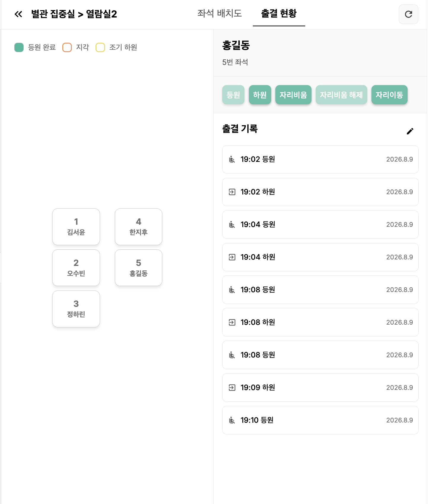
Task: Click the 하원 action button
Action: tap(260, 95)
